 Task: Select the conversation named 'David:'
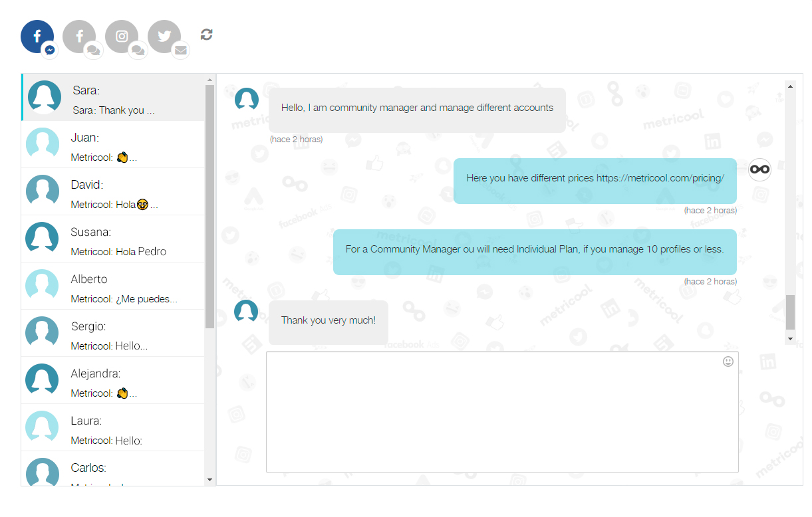113,191
